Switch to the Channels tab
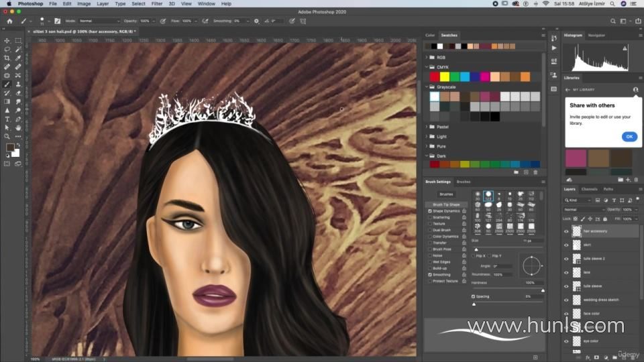Screen dimensions: 644x362 click(x=589, y=189)
